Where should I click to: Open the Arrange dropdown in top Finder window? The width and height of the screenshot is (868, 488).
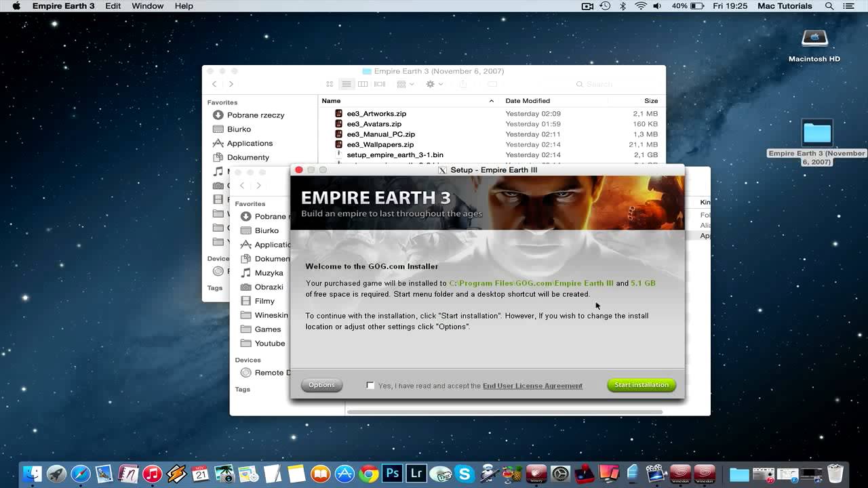click(406, 84)
